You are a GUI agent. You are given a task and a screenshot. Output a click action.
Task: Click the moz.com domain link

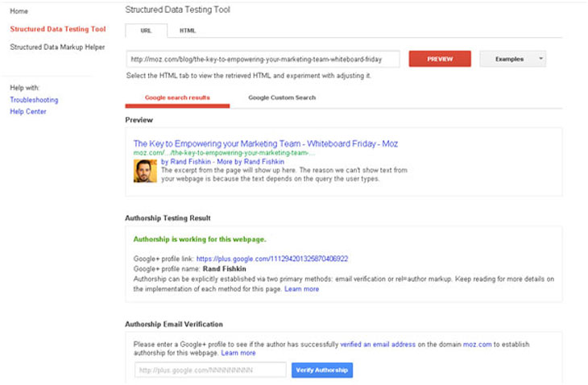(478, 344)
